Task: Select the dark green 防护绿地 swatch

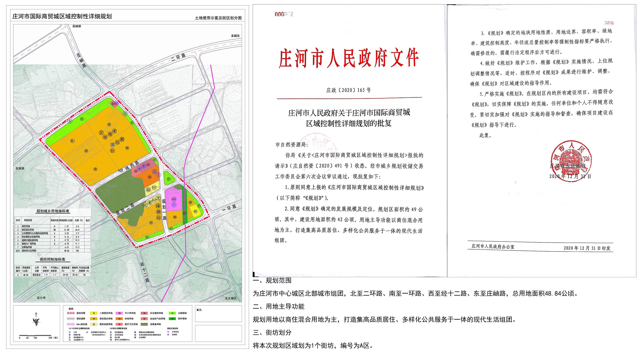Action: (x=172, y=319)
